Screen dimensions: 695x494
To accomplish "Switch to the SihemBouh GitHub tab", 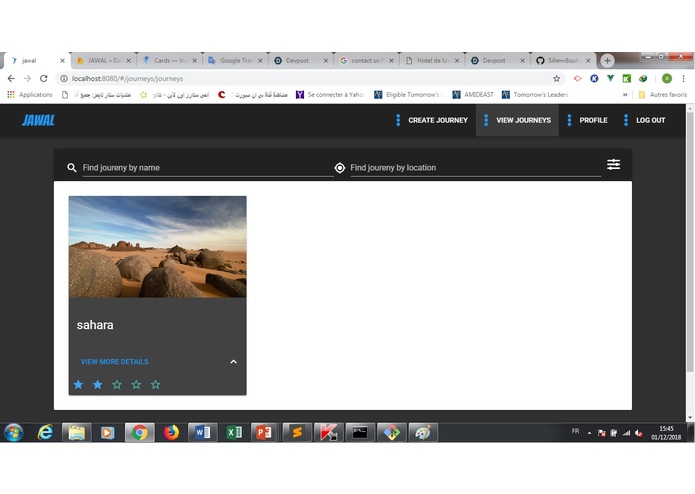I will pyautogui.click(x=564, y=61).
